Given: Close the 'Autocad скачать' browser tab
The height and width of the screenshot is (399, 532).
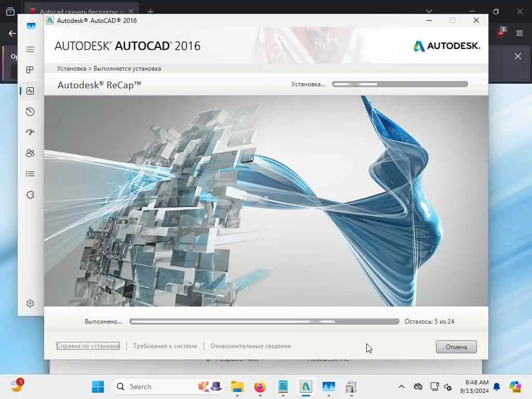Looking at the screenshot, I should coord(131,11).
